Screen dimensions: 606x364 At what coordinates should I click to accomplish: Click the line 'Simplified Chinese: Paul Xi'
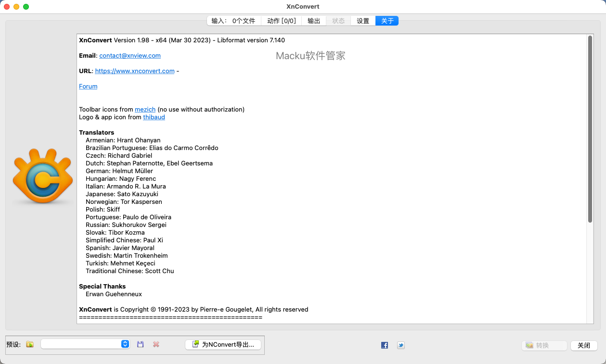tap(124, 240)
